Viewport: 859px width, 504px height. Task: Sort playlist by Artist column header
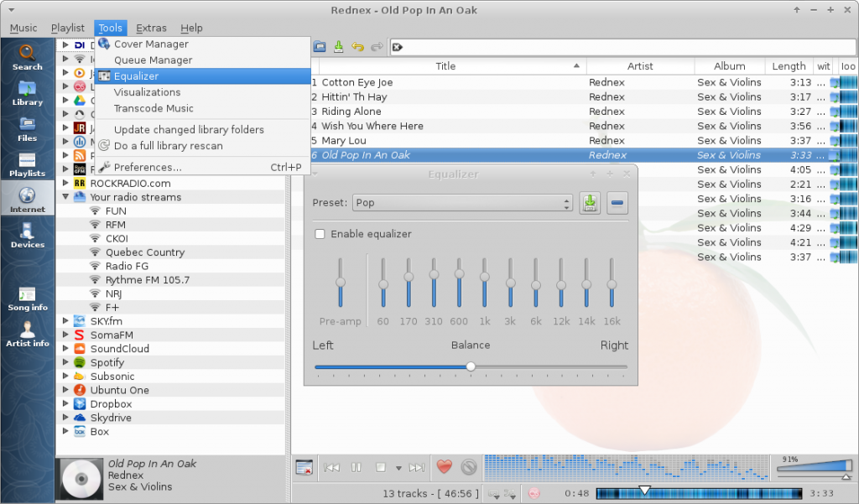tap(640, 65)
